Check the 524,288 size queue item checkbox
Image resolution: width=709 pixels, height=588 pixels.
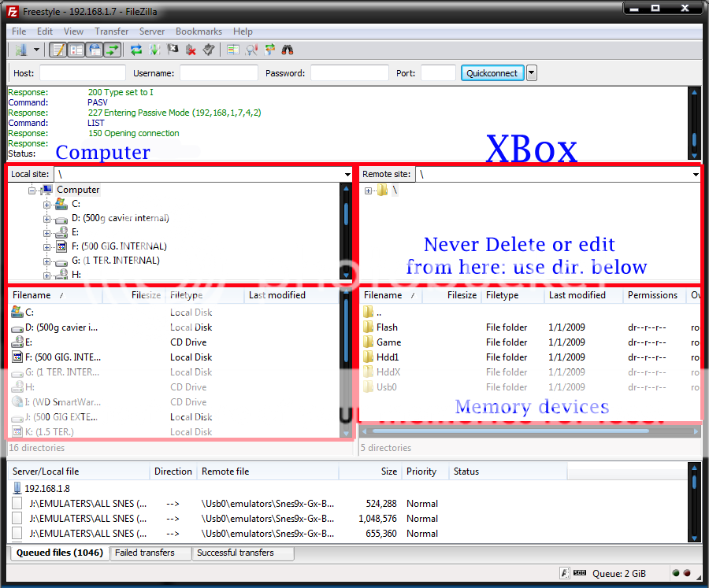[x=17, y=503]
